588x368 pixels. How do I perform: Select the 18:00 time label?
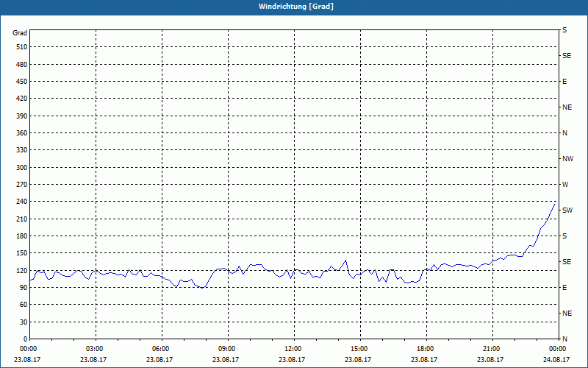tap(425, 349)
